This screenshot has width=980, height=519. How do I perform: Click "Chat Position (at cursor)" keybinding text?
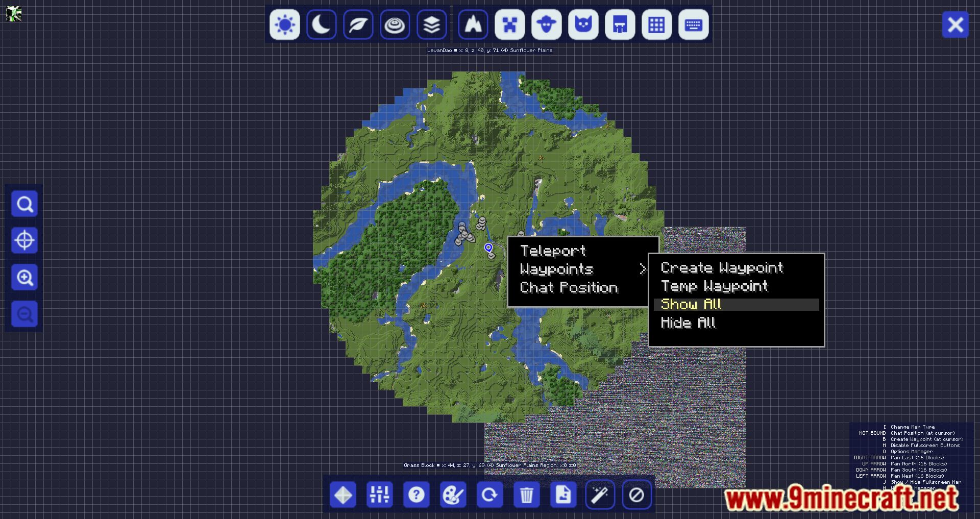click(x=923, y=433)
